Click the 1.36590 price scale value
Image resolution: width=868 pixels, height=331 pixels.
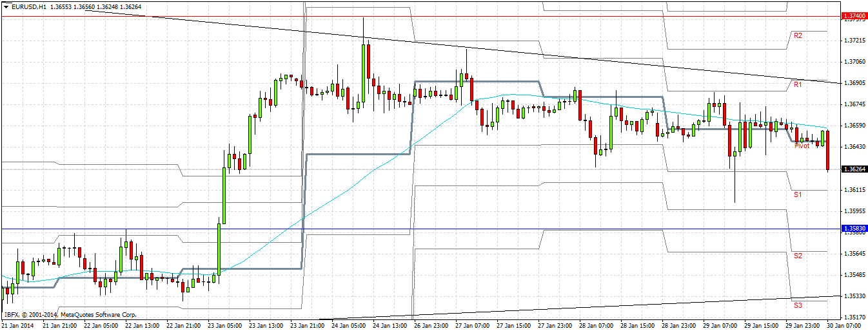point(854,126)
